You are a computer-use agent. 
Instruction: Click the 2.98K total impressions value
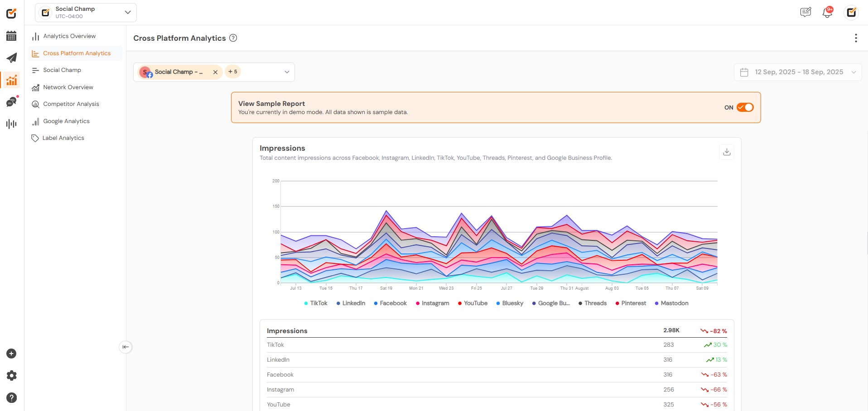pos(671,330)
